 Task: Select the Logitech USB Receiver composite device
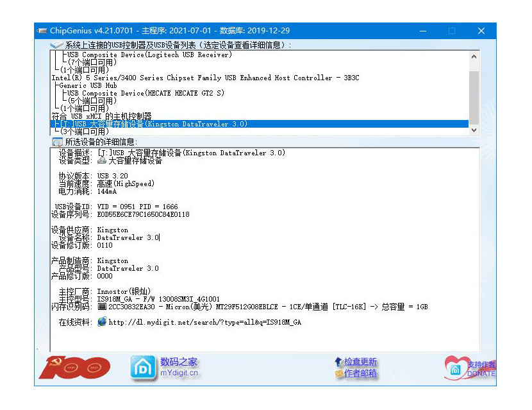tap(149, 55)
